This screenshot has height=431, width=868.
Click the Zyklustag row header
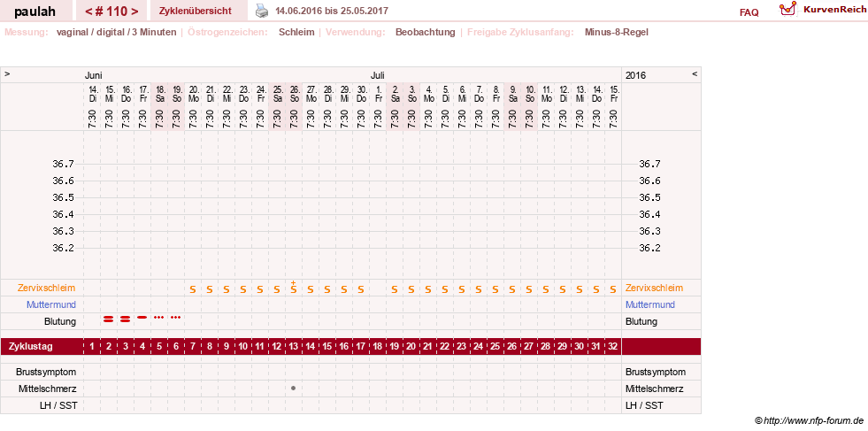click(x=31, y=347)
